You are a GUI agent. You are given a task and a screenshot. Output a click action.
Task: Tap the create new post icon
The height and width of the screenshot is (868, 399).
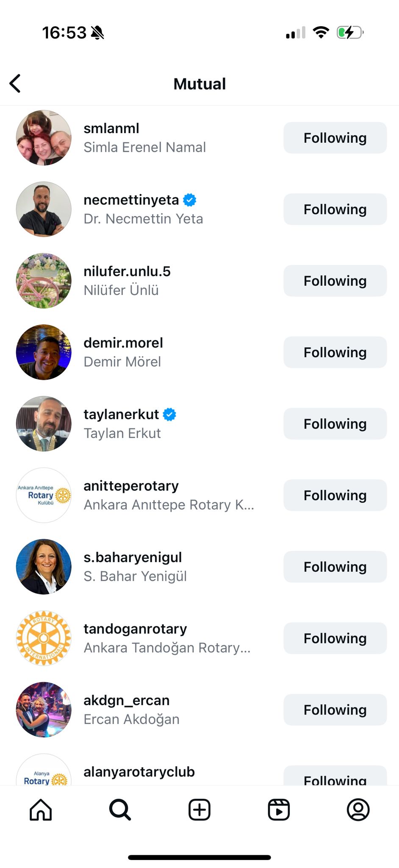click(199, 810)
